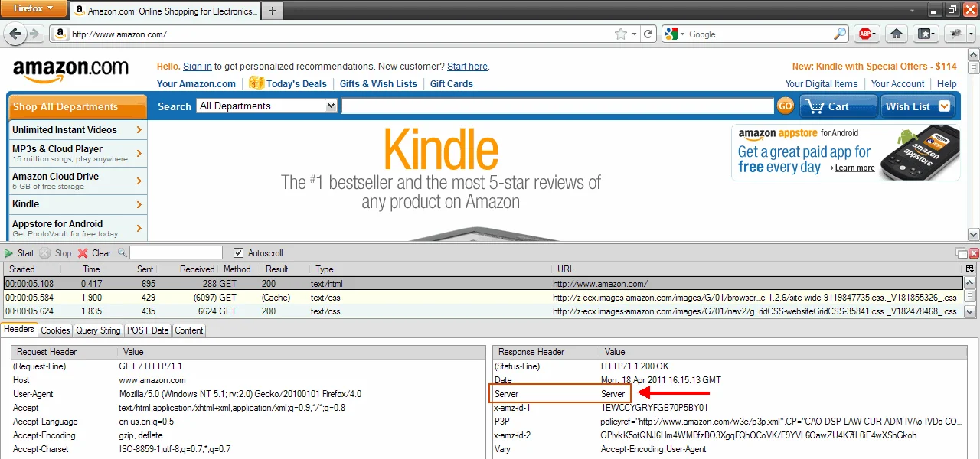Screen dimensions: 980x459
Task: Open Your Account link
Action: (897, 84)
